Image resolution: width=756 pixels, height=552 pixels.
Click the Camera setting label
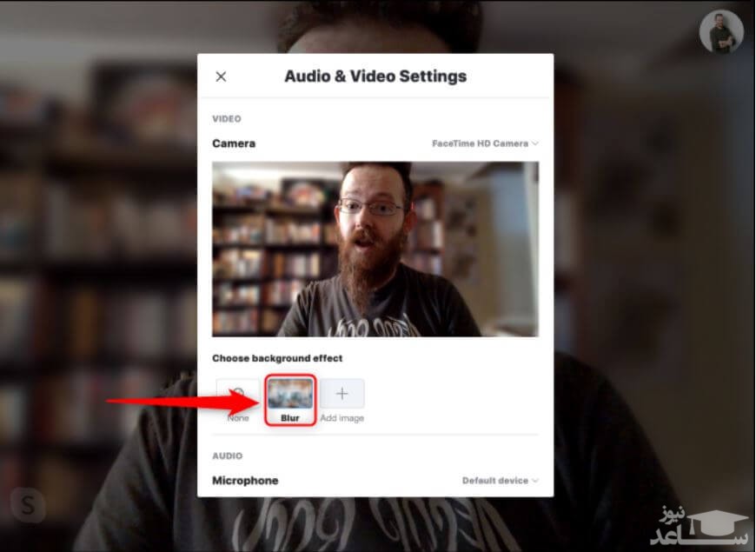(234, 143)
